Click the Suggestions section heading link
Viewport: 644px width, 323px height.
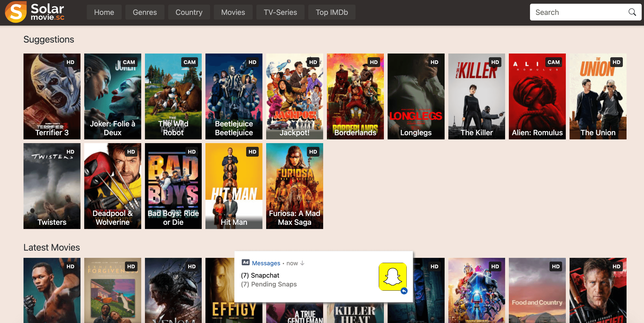(49, 39)
